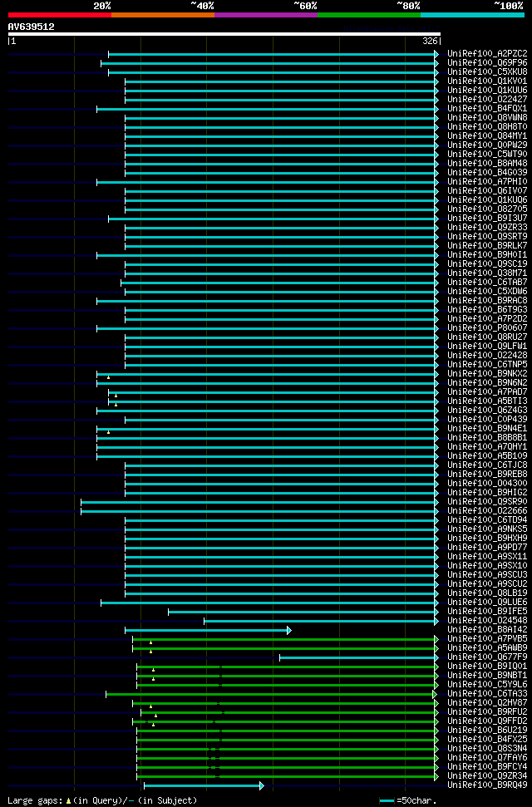This screenshot has width=532, height=807.
Task: Click the UniRef100_P80607 entry
Action: point(487,327)
